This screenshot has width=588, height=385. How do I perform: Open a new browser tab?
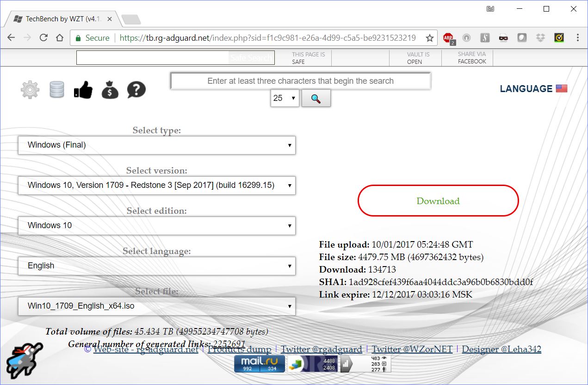click(x=131, y=19)
